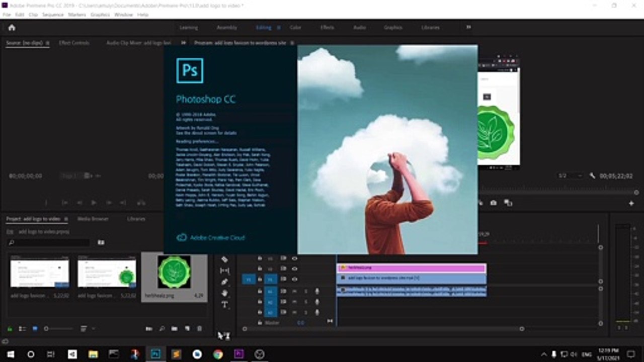
Task: Step back one frame in Source monitor
Action: [x=79, y=203]
